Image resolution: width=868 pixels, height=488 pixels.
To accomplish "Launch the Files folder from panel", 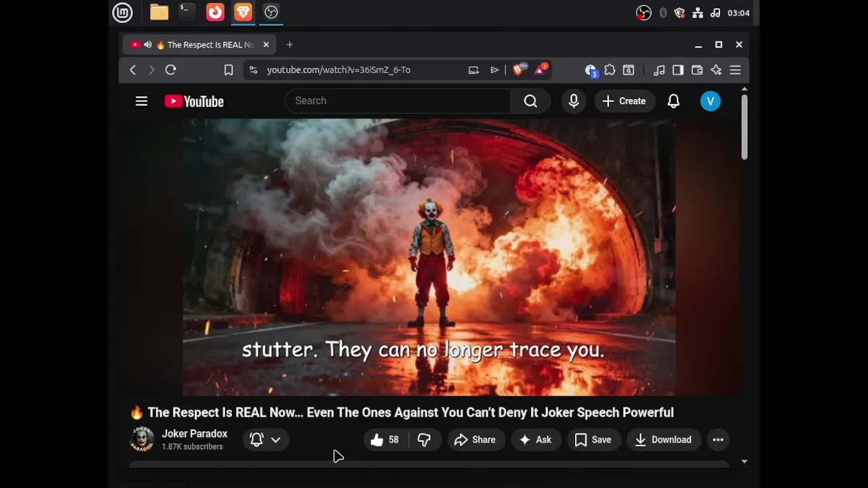I will pyautogui.click(x=159, y=12).
